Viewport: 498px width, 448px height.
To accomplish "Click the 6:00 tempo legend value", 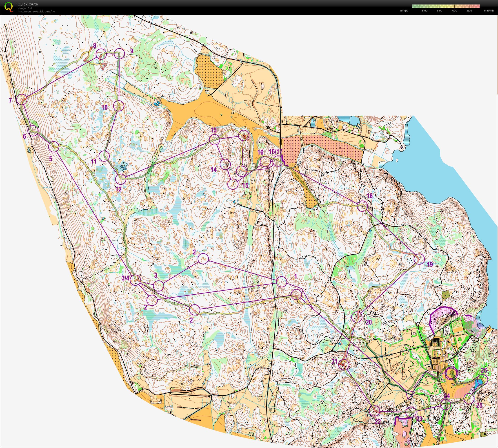I will (x=440, y=11).
